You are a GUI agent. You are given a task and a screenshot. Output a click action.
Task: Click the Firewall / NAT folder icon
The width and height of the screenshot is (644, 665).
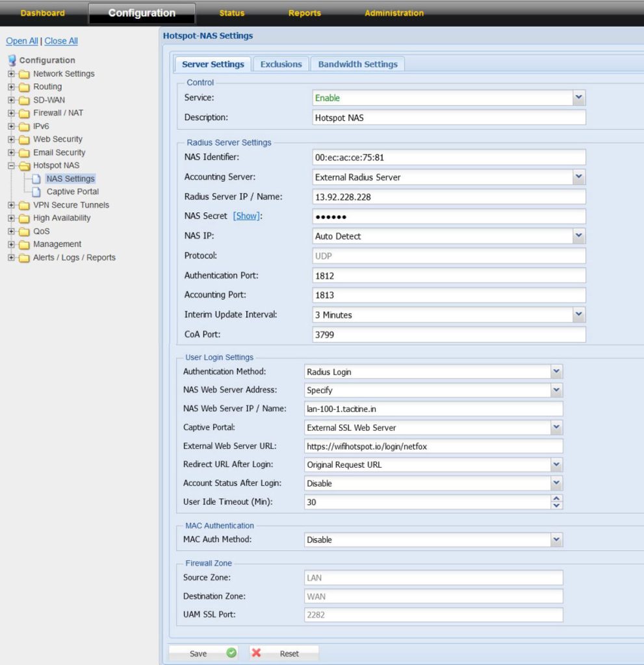pos(24,113)
